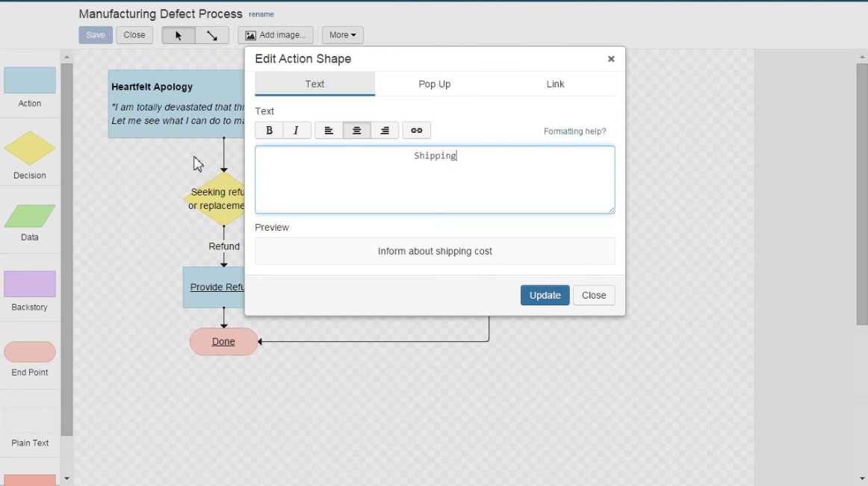Pick the blue Action shape

tap(30, 81)
